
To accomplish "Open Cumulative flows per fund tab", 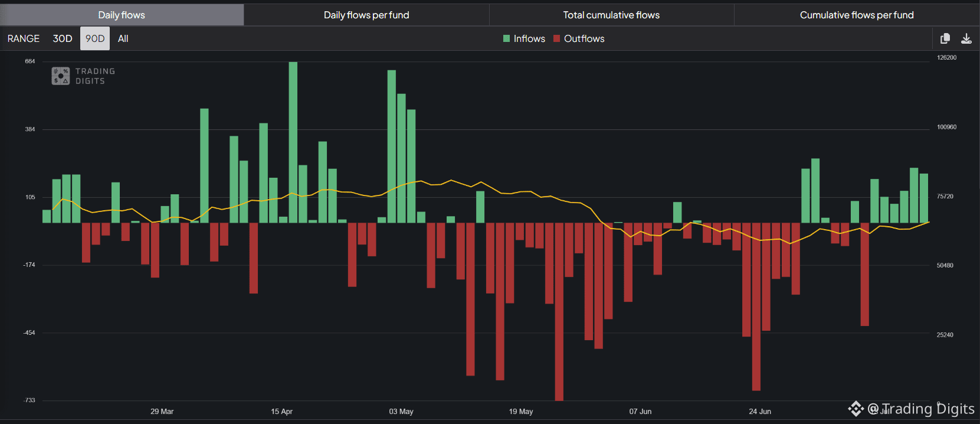I will (x=857, y=15).
